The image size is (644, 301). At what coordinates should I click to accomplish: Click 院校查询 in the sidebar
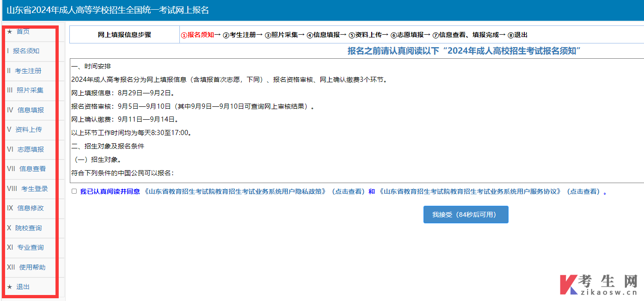pos(28,228)
